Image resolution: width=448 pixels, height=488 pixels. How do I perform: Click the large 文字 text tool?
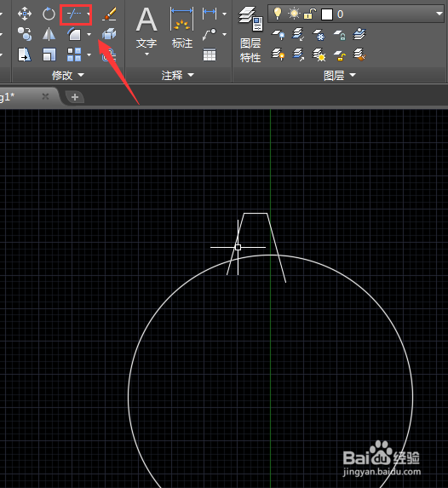pyautogui.click(x=146, y=27)
